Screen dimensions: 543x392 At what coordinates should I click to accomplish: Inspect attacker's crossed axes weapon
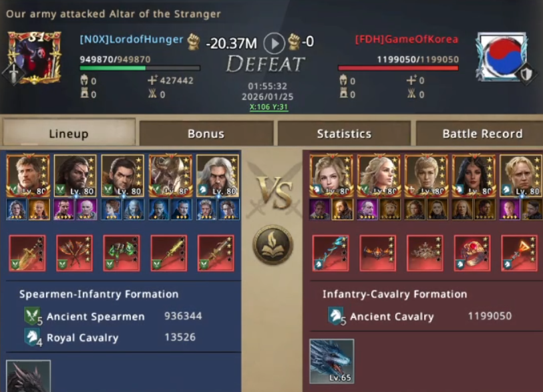click(x=74, y=253)
